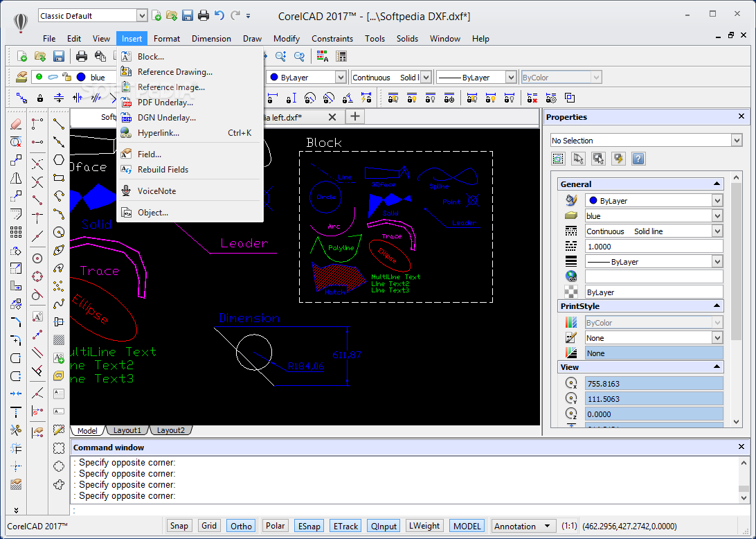Toggle QInput in the status bar
Image resolution: width=756 pixels, height=539 pixels.
click(x=384, y=525)
